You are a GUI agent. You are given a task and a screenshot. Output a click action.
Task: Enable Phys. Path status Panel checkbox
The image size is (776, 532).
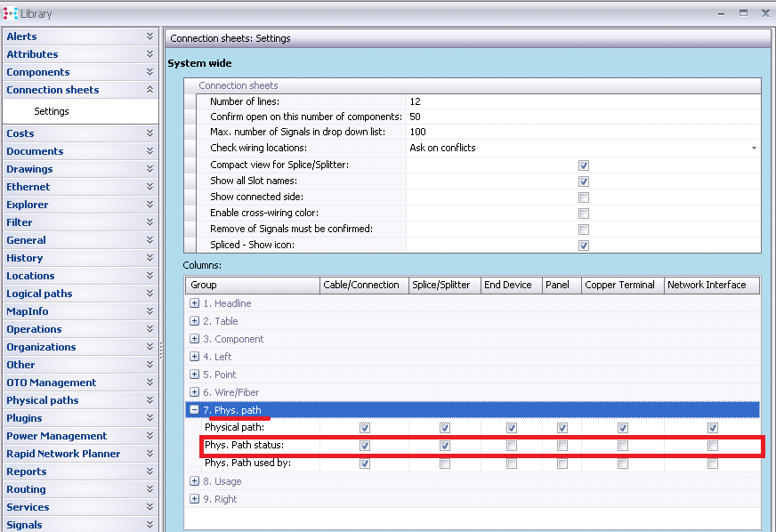(562, 446)
